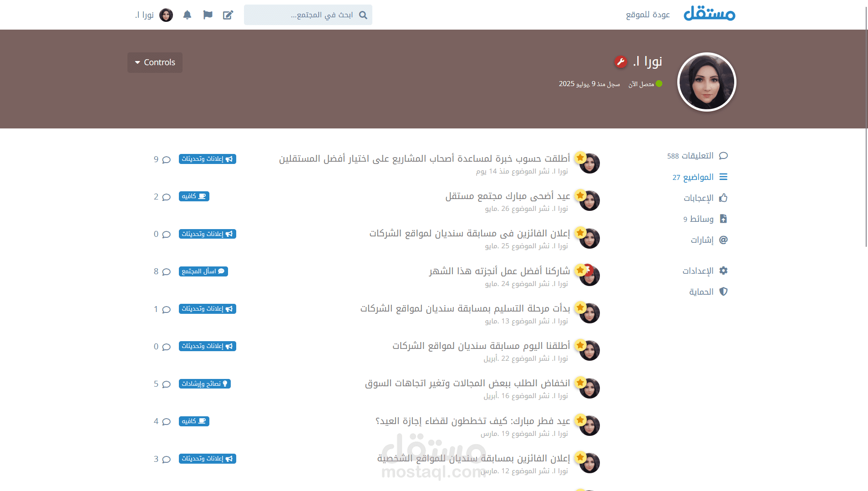Click اسأل المجتمع tag

tap(203, 271)
